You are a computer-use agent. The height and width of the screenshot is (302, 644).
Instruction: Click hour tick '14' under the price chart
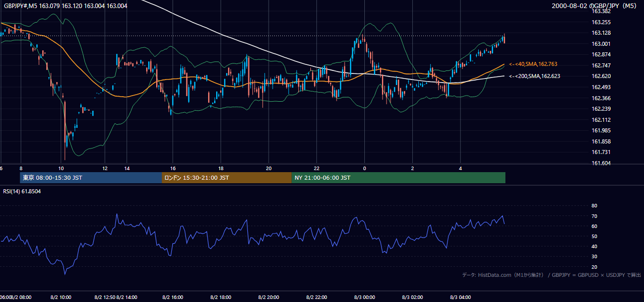tap(127, 168)
